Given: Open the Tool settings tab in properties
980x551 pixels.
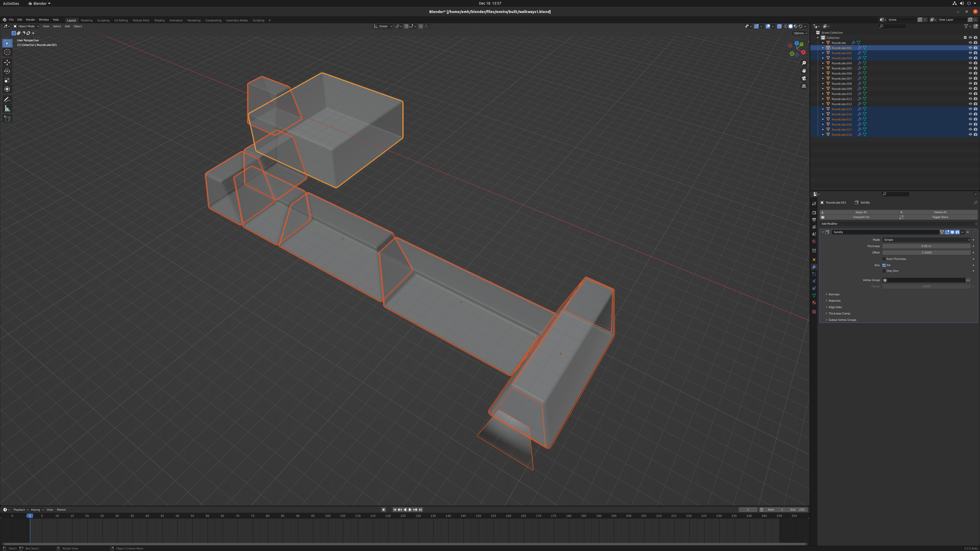Looking at the screenshot, I should tap(814, 204).
